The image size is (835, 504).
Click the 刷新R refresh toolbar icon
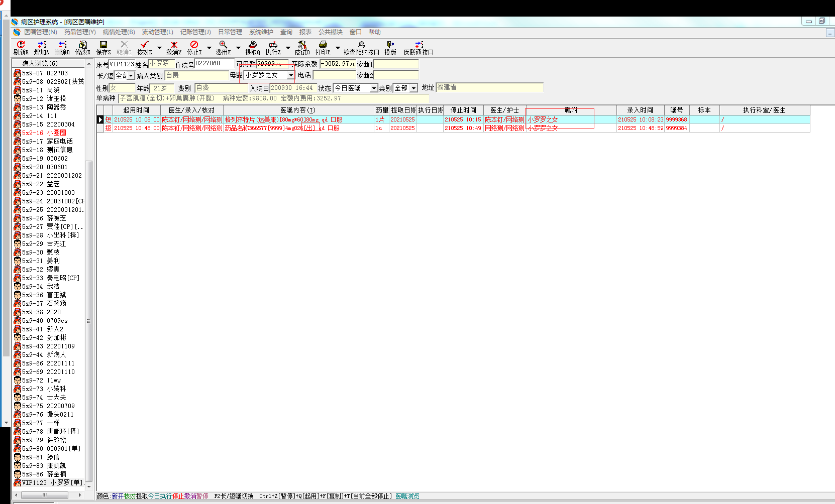21,48
